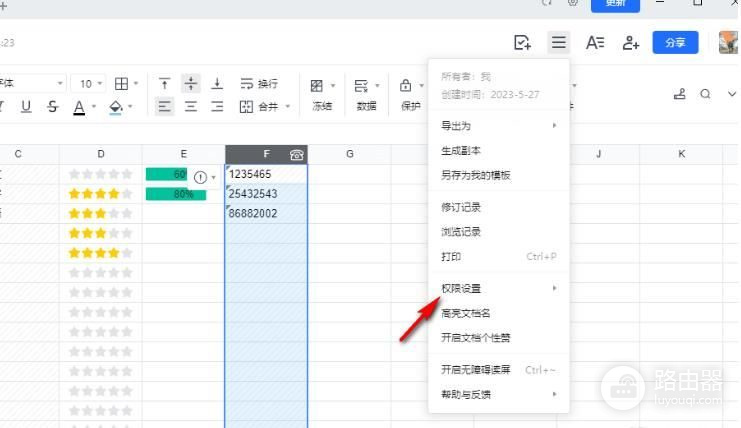The height and width of the screenshot is (428, 741).
Task: Expand the 数据 dropdown arrow
Action: (x=377, y=86)
